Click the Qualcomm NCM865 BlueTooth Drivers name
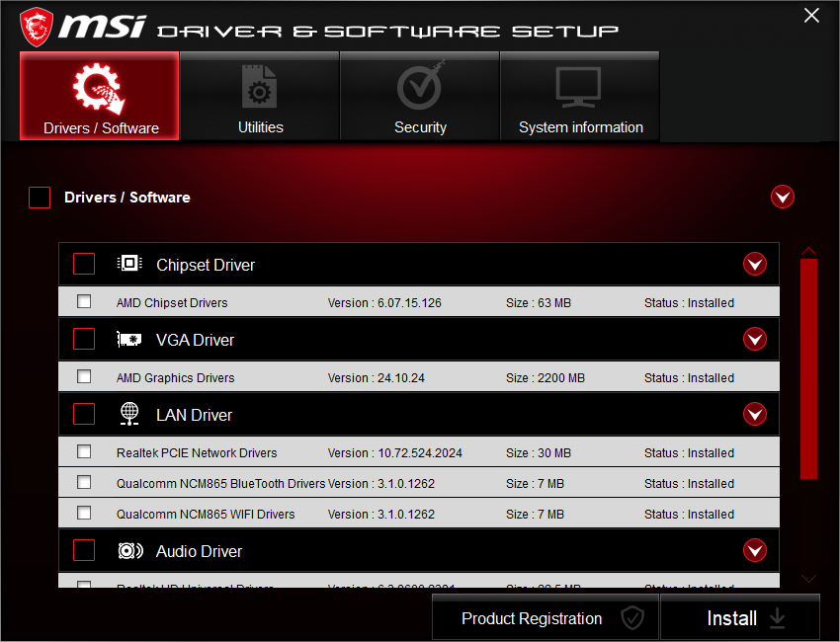The width and height of the screenshot is (840, 642). (x=220, y=484)
